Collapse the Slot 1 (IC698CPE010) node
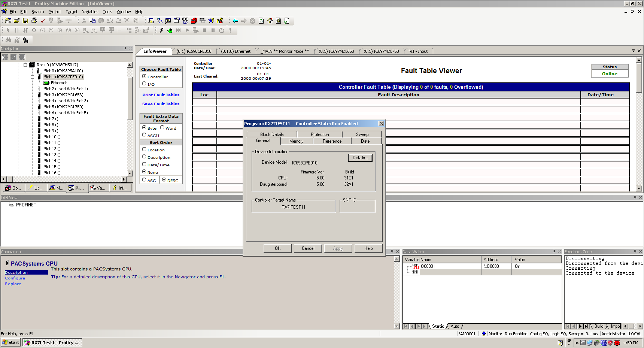Image resolution: width=644 pixels, height=348 pixels. (x=33, y=77)
